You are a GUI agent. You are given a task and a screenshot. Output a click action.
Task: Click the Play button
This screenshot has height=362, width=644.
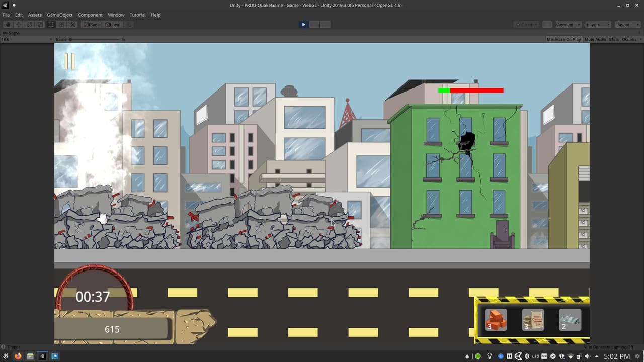[303, 25]
